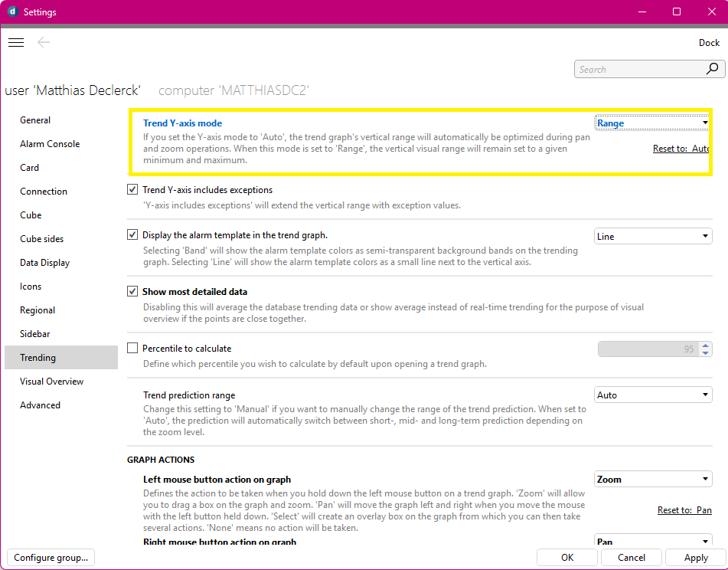Disable Trend Y-axis includes exceptions
This screenshot has width=728, height=570.
click(x=132, y=189)
